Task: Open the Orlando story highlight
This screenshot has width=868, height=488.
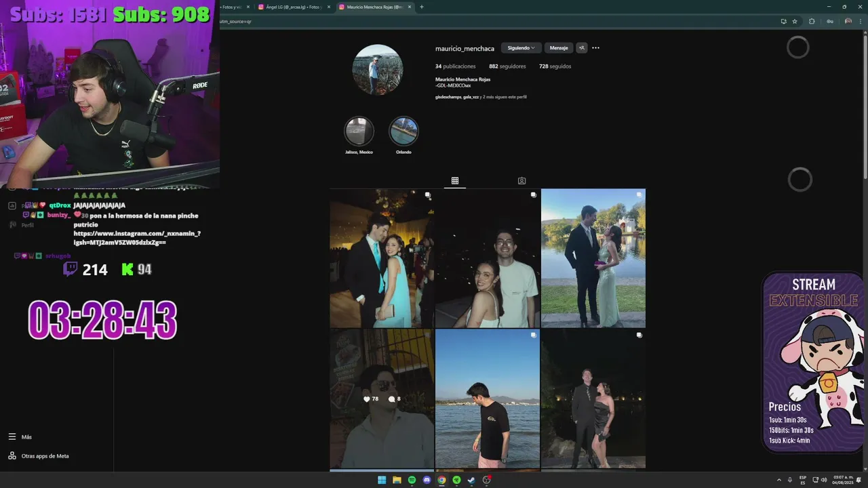Action: 403,131
